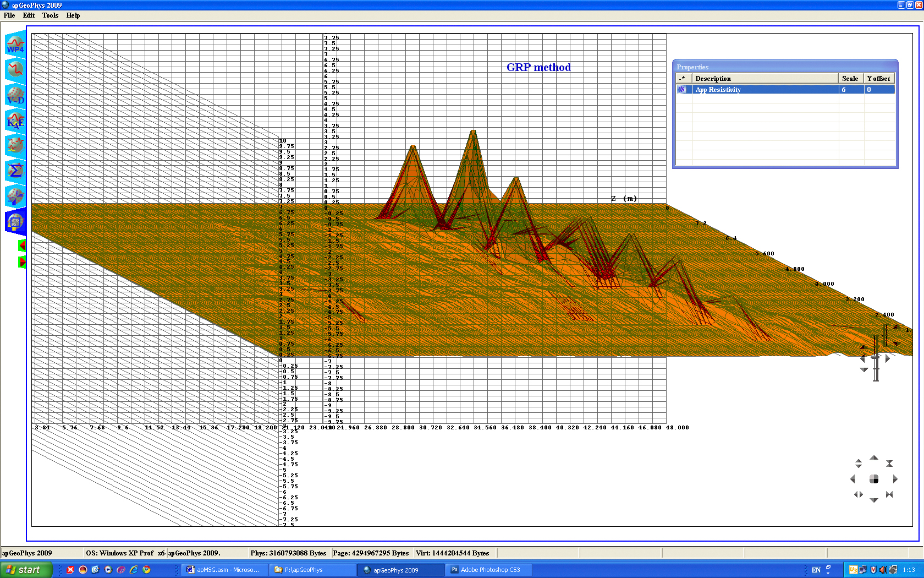This screenshot has width=924, height=578.
Task: Select the V-D sidebar icon
Action: click(15, 96)
